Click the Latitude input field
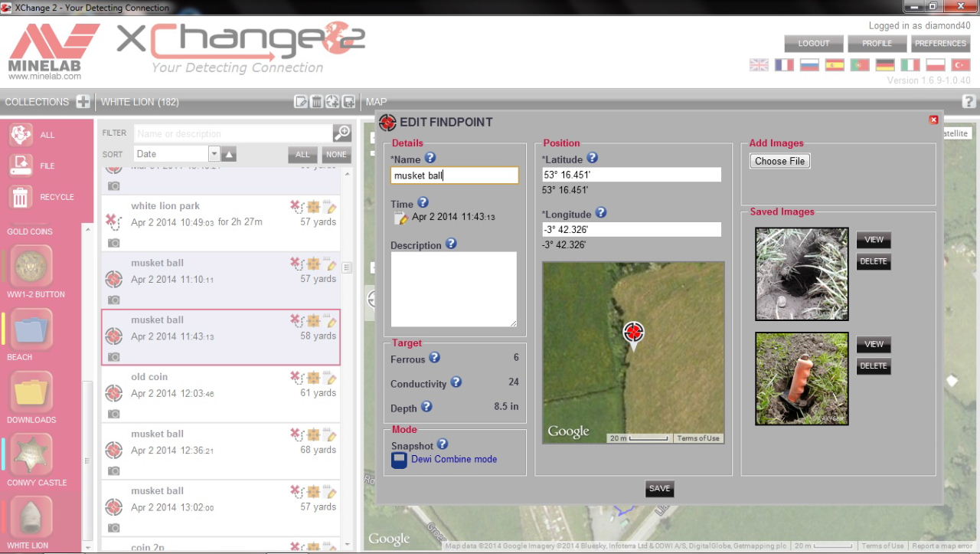The image size is (980, 554). tap(632, 175)
